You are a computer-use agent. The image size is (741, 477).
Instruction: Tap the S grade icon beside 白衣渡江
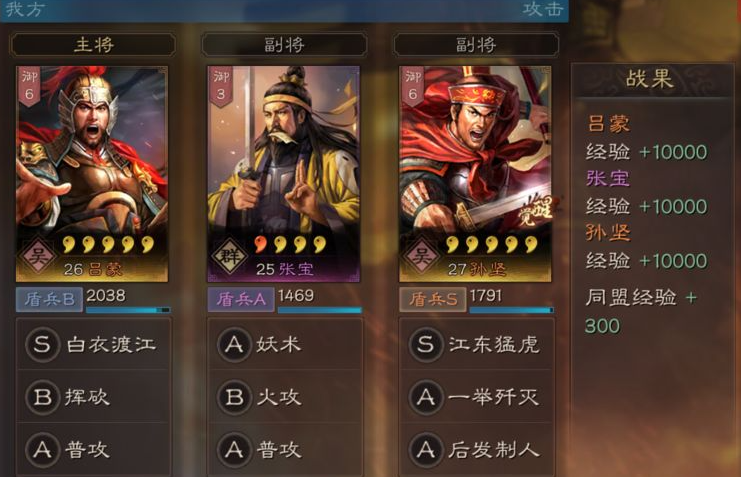pyautogui.click(x=42, y=344)
